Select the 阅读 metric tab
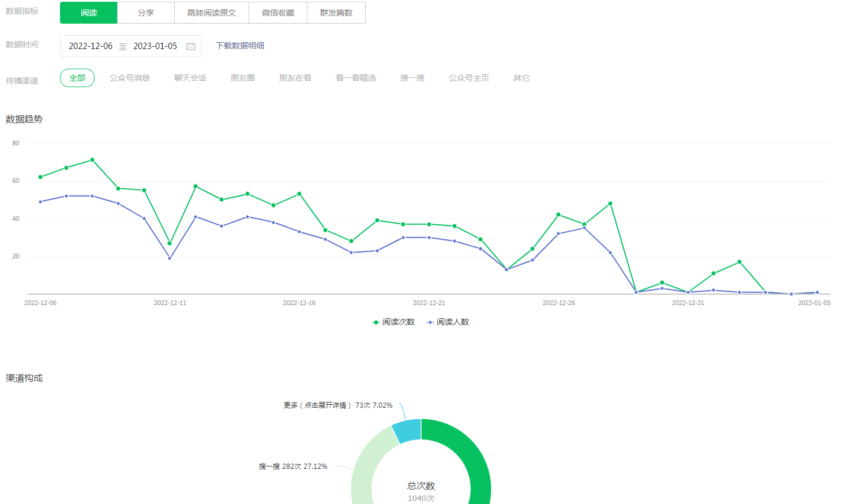The image size is (860, 504). pos(89,13)
